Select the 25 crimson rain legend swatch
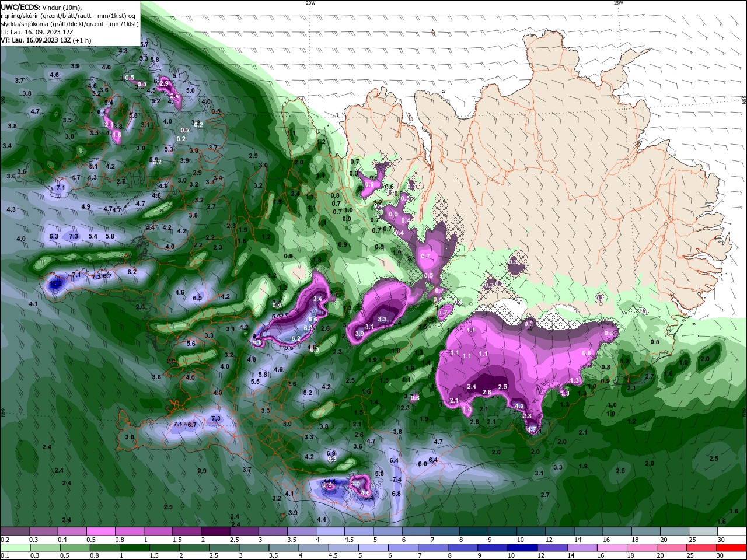 (702, 548)
